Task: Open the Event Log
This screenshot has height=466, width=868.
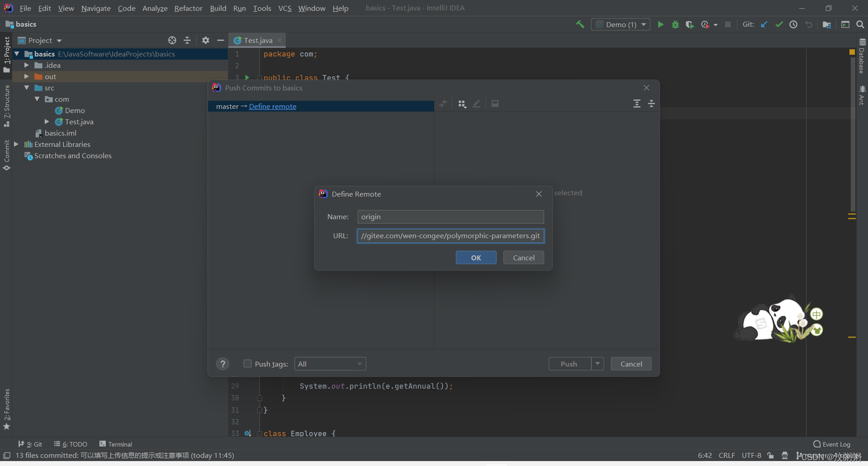Action: (x=832, y=444)
